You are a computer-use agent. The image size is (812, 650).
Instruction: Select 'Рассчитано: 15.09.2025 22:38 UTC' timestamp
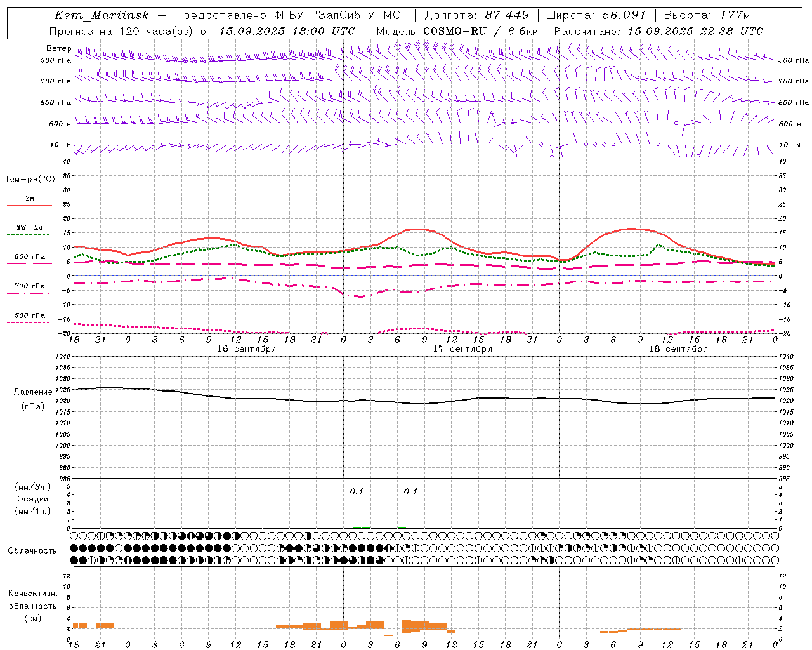(x=658, y=31)
